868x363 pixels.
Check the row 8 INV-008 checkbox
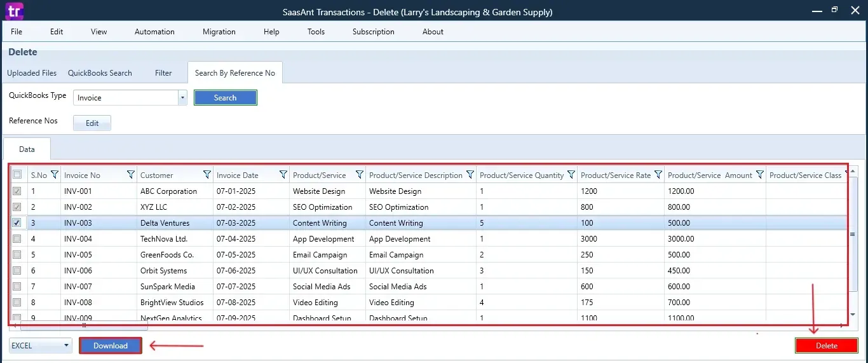coord(17,302)
